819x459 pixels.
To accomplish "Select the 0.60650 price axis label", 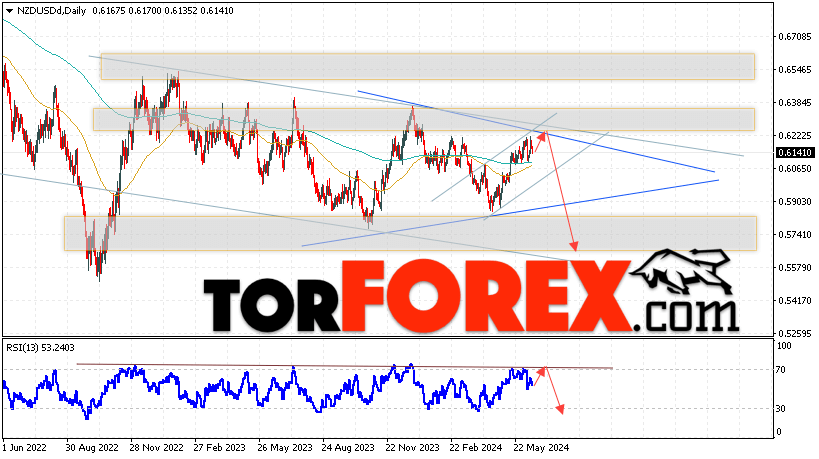I will pos(795,169).
